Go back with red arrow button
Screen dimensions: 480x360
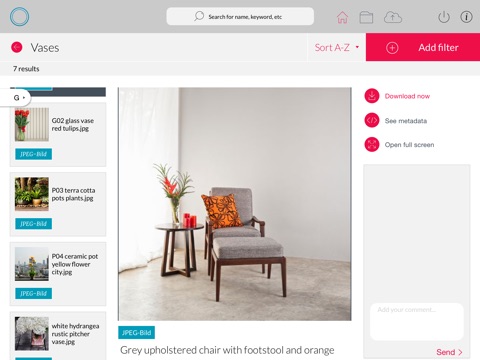tap(17, 47)
